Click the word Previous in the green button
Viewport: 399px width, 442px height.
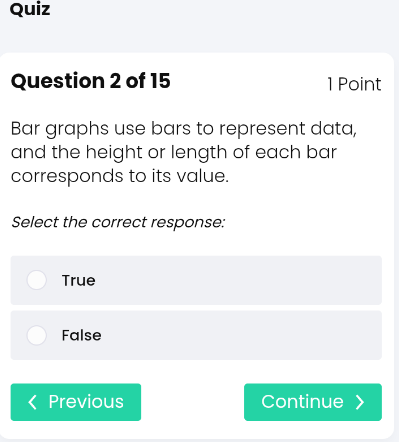pos(86,402)
